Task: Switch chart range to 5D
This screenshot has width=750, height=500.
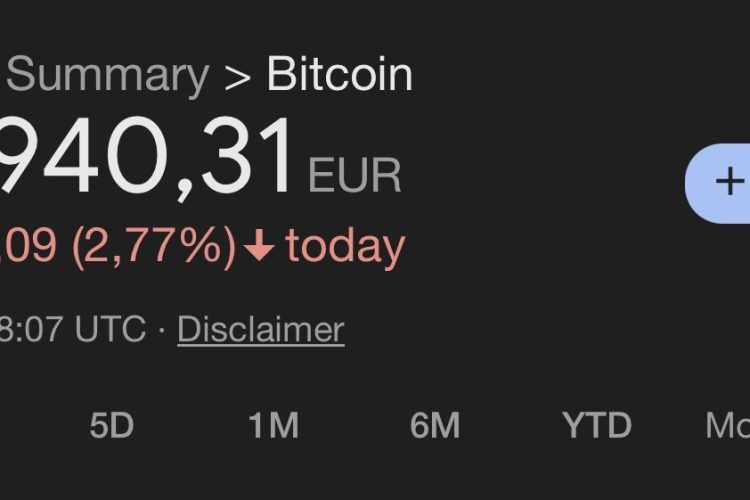Action: click(x=111, y=426)
